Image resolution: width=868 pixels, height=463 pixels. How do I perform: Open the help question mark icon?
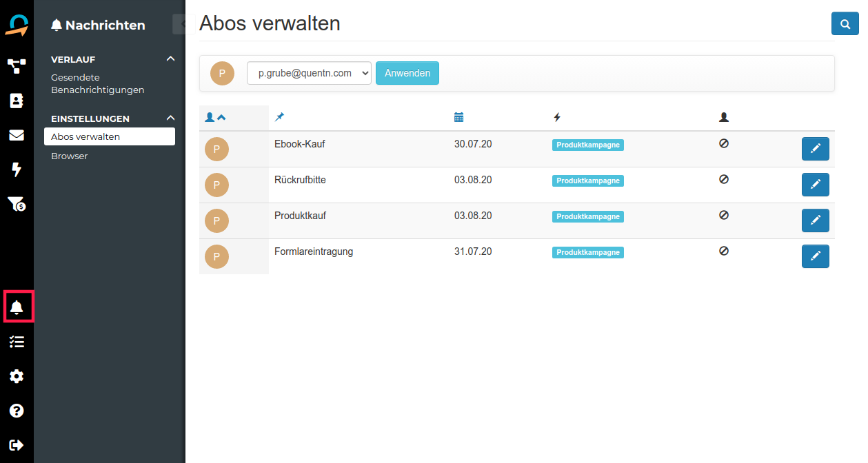pos(17,411)
